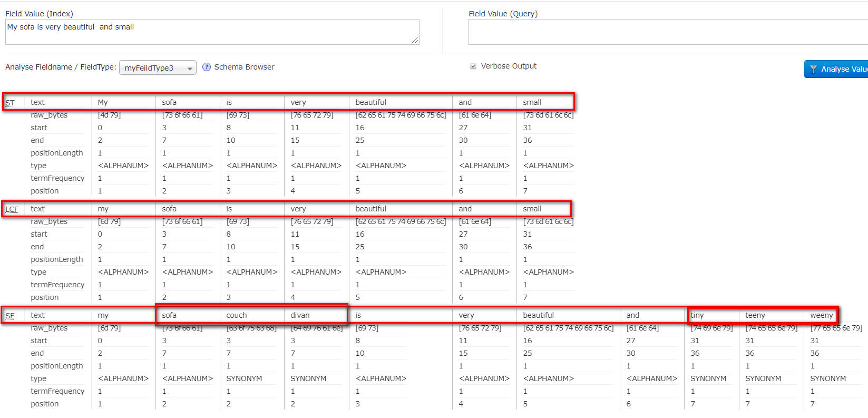Click the funnel icon on Analyse Values
868x418 pixels.
813,69
